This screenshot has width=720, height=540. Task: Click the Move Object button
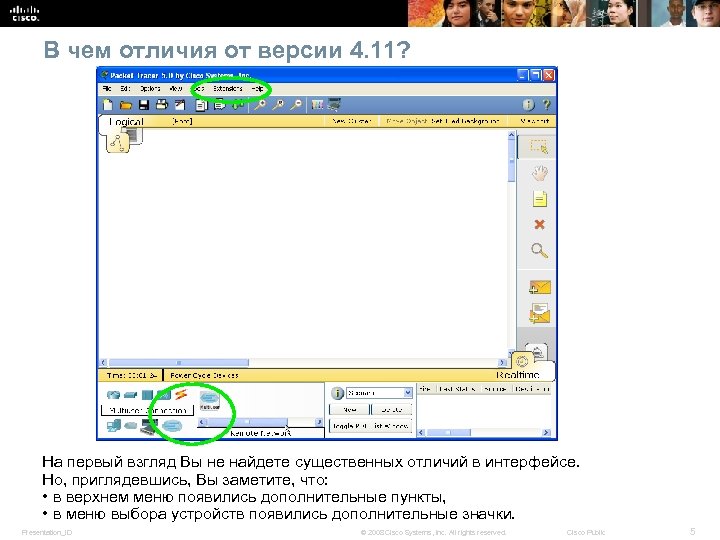tap(406, 121)
